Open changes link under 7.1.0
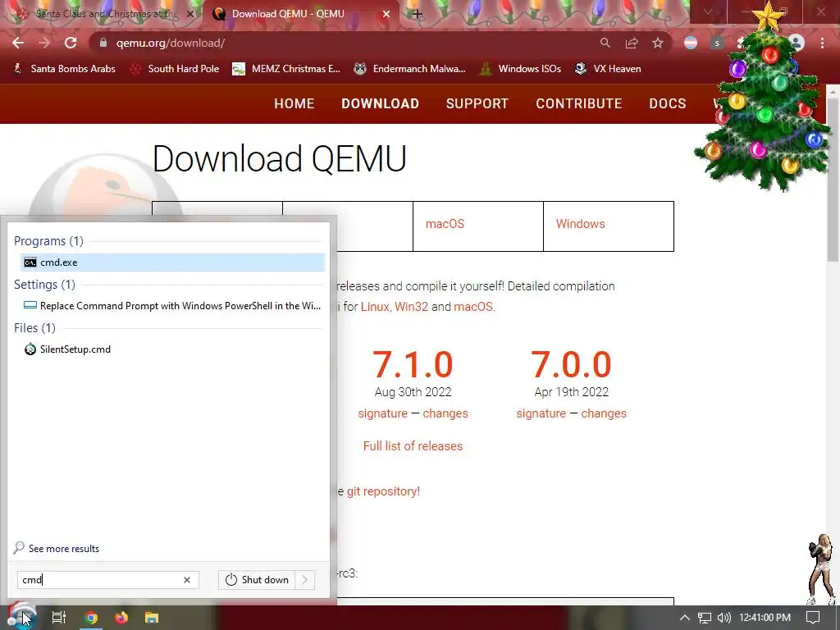840x630 pixels. [x=445, y=413]
